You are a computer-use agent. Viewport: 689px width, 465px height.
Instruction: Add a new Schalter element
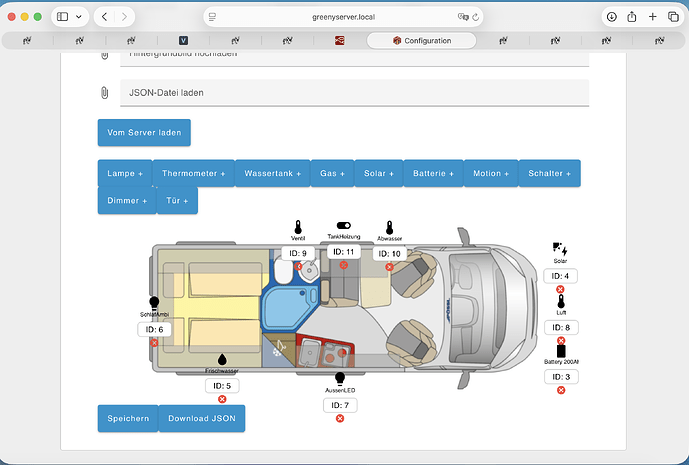pyautogui.click(x=549, y=173)
